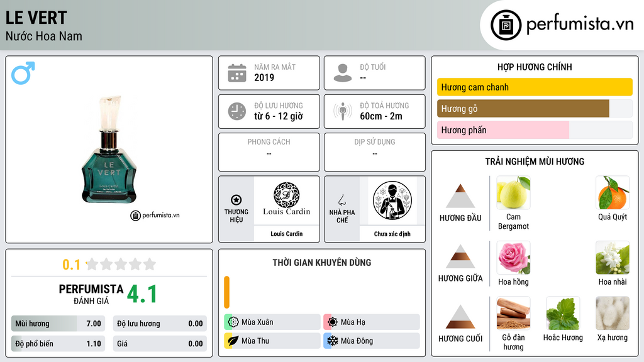The width and height of the screenshot is (644, 362).
Task: Click the Mùi hương 7.00 score bar
Action: click(x=58, y=324)
